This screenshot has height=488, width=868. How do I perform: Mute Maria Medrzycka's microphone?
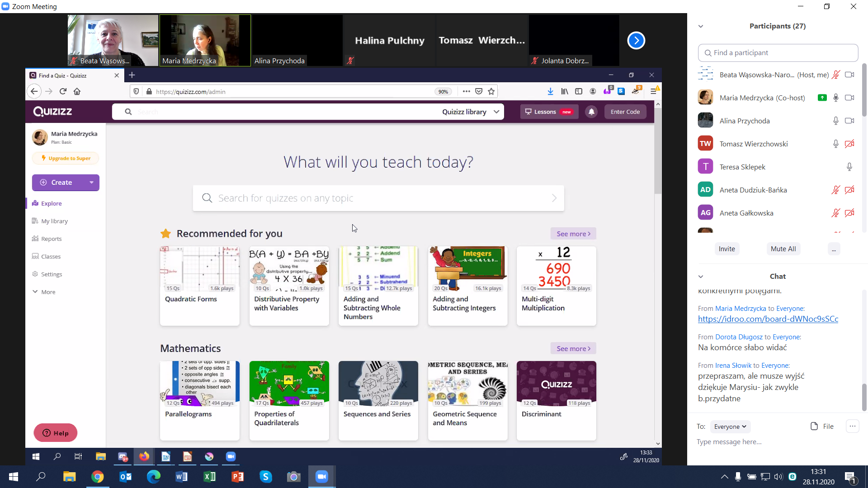(835, 98)
